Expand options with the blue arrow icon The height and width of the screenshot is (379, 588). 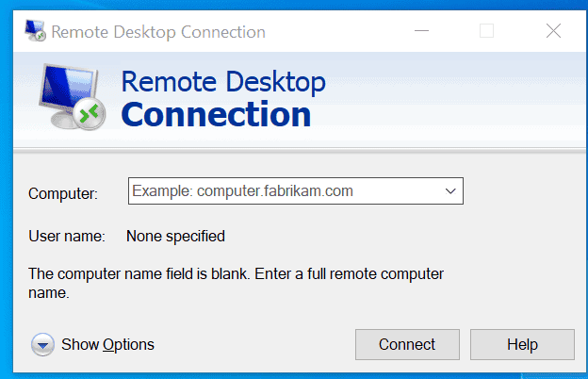tap(42, 344)
